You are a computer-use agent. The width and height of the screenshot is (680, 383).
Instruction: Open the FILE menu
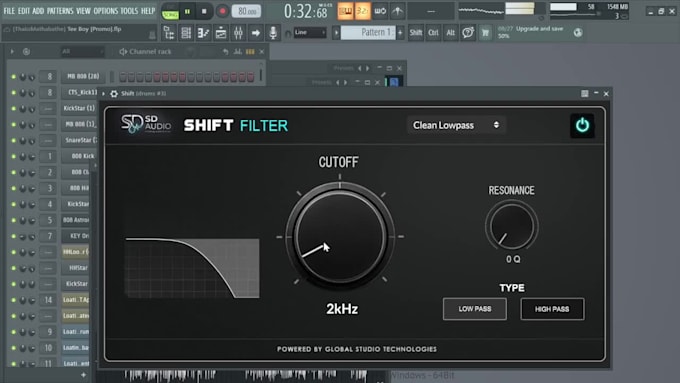[x=9, y=11]
